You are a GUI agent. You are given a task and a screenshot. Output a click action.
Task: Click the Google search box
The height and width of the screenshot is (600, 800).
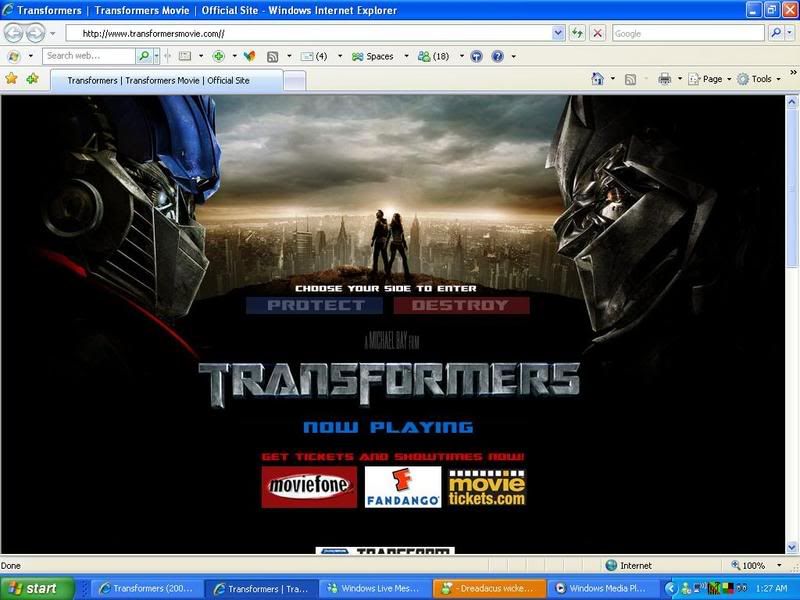point(688,34)
